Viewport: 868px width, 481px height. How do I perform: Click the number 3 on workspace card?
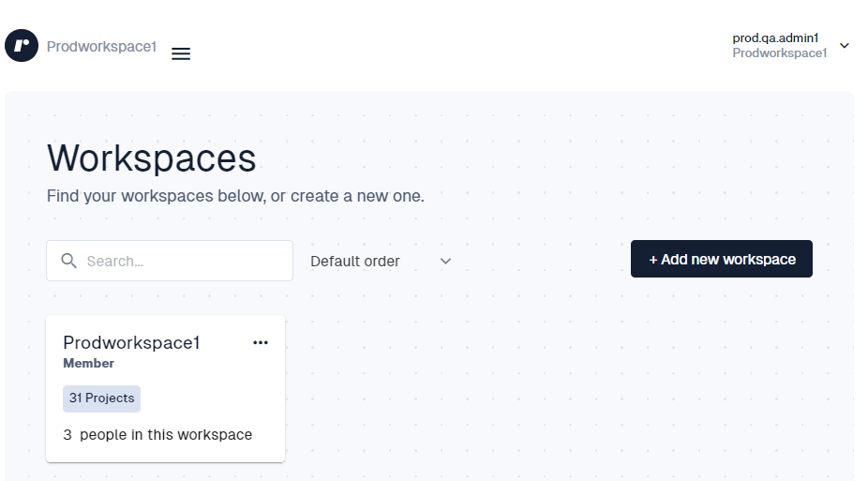[x=67, y=434]
